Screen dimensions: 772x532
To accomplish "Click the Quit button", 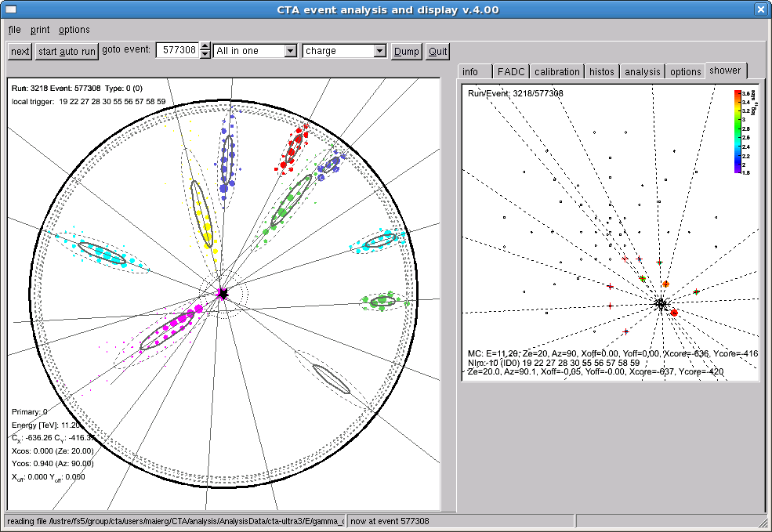I will click(x=437, y=51).
